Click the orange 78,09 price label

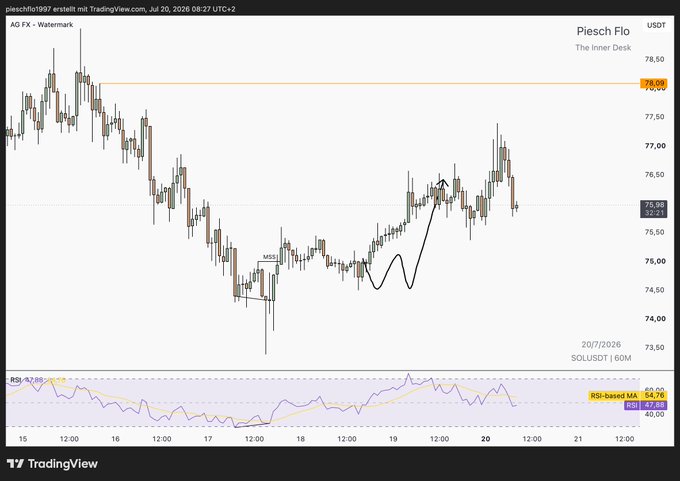click(654, 83)
